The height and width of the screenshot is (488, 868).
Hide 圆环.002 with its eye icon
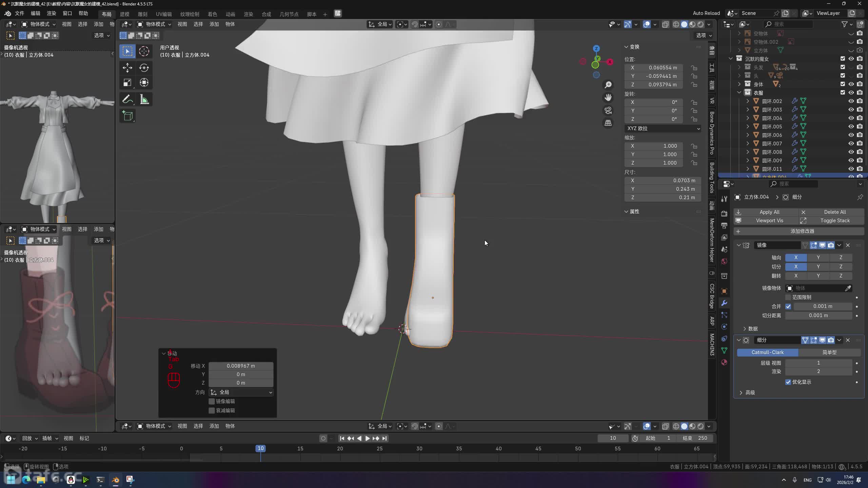(x=851, y=101)
